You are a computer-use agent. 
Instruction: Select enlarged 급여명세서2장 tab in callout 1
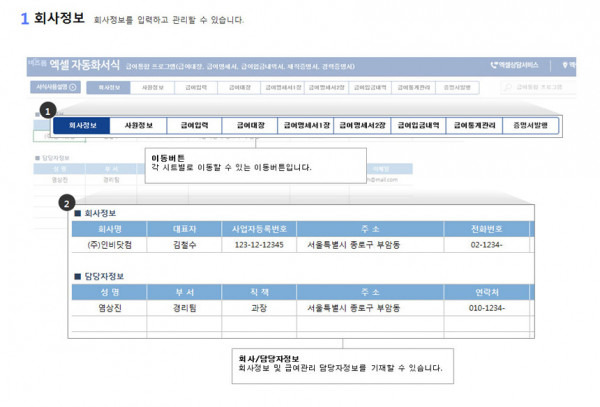coord(362,125)
